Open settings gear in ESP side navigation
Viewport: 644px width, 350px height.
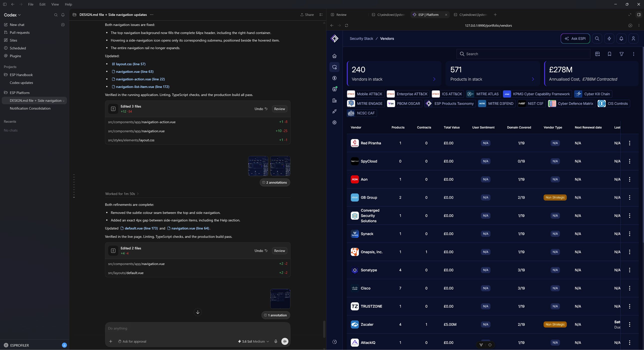coord(334,122)
